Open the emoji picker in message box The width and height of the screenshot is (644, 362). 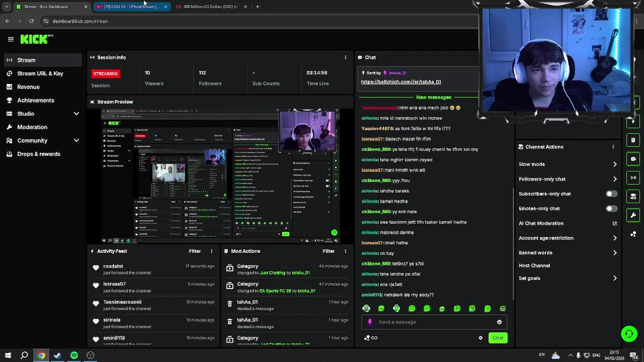[499, 322]
